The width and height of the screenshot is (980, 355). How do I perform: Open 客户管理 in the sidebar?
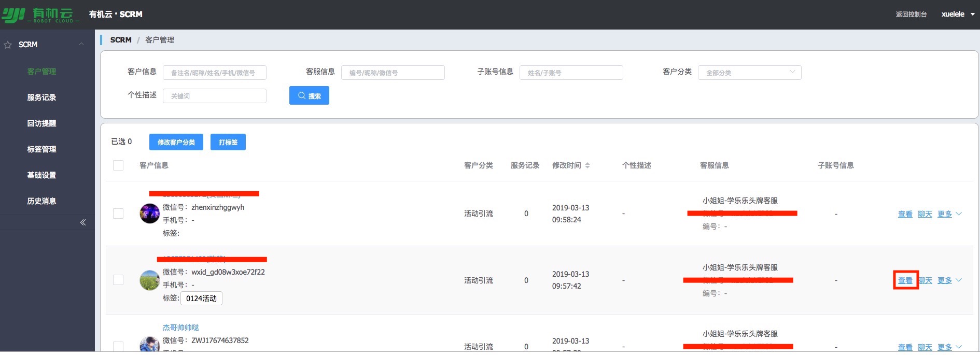point(41,72)
